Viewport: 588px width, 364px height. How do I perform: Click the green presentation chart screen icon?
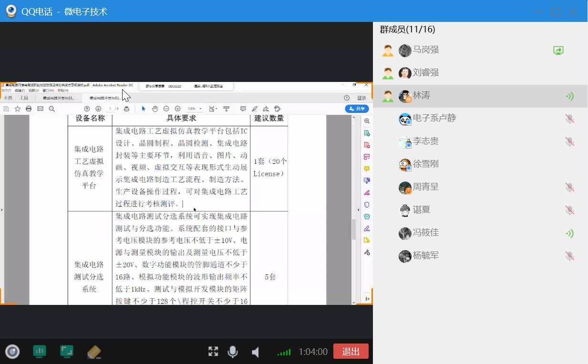[x=40, y=352]
